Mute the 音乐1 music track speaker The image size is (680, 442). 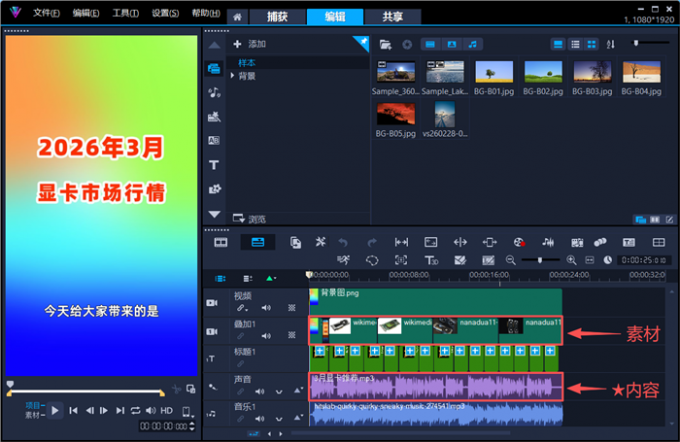[x=259, y=419]
